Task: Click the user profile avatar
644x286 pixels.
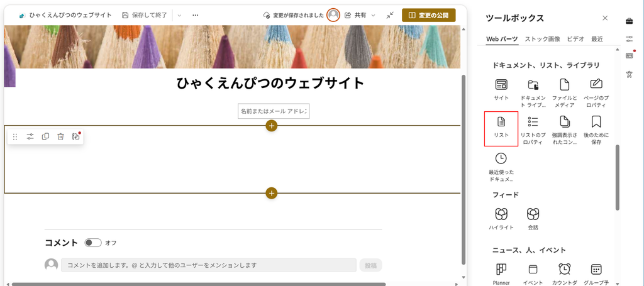Action: click(x=333, y=15)
